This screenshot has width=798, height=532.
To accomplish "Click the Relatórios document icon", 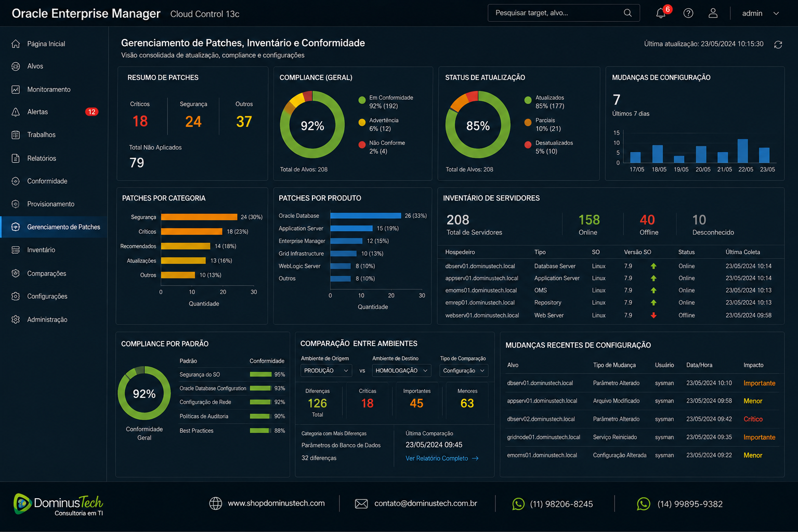I will [x=16, y=158].
